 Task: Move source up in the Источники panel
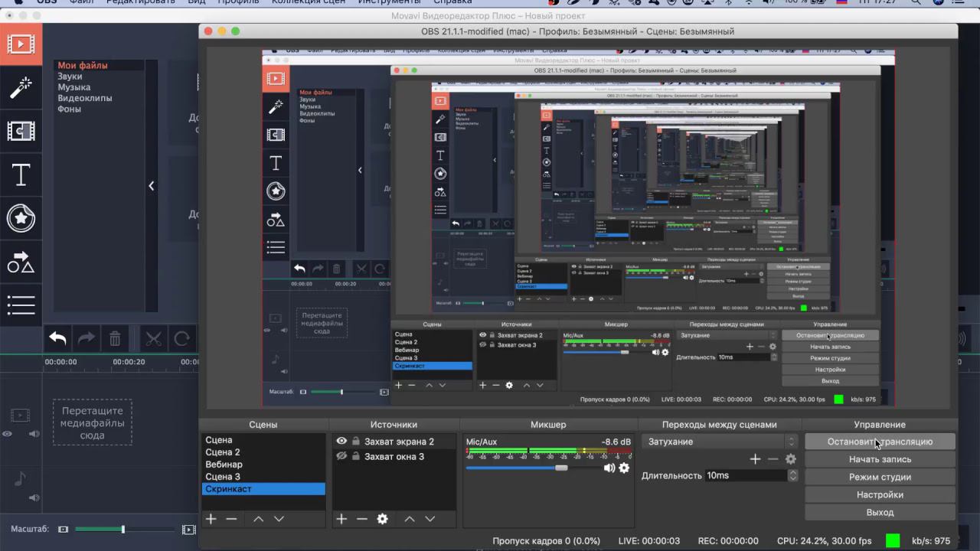coord(410,519)
